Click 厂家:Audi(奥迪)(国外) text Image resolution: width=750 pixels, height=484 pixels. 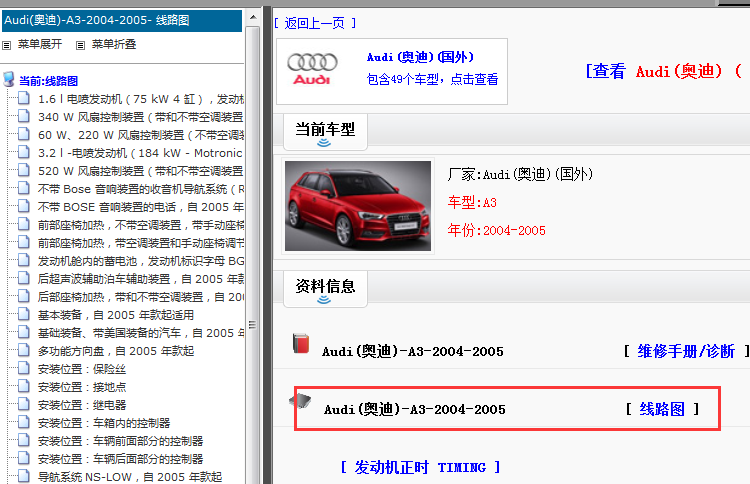pyautogui.click(x=520, y=174)
